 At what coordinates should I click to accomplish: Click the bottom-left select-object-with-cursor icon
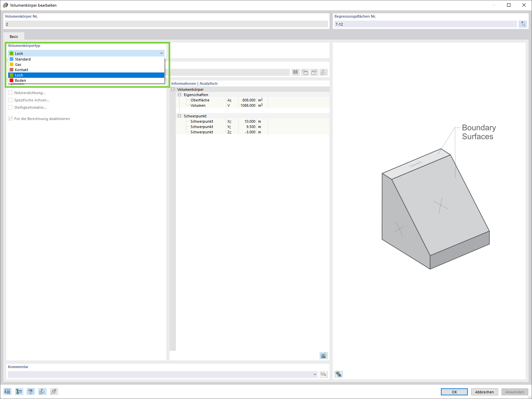click(x=42, y=391)
